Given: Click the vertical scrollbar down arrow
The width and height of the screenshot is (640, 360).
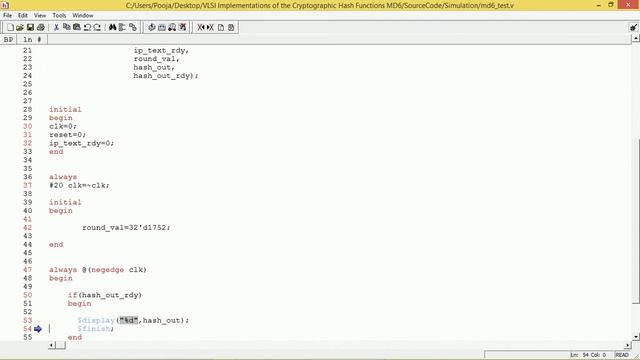Looking at the screenshot, I should click(636, 337).
